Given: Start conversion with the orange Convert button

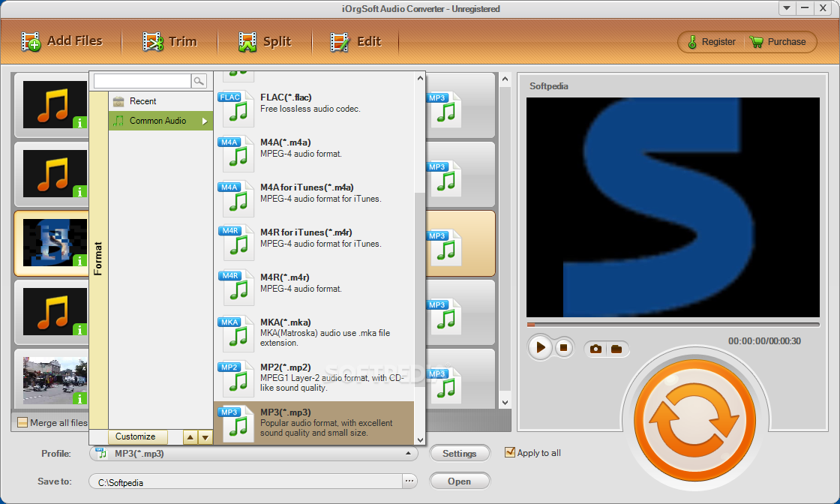Looking at the screenshot, I should pos(694,420).
